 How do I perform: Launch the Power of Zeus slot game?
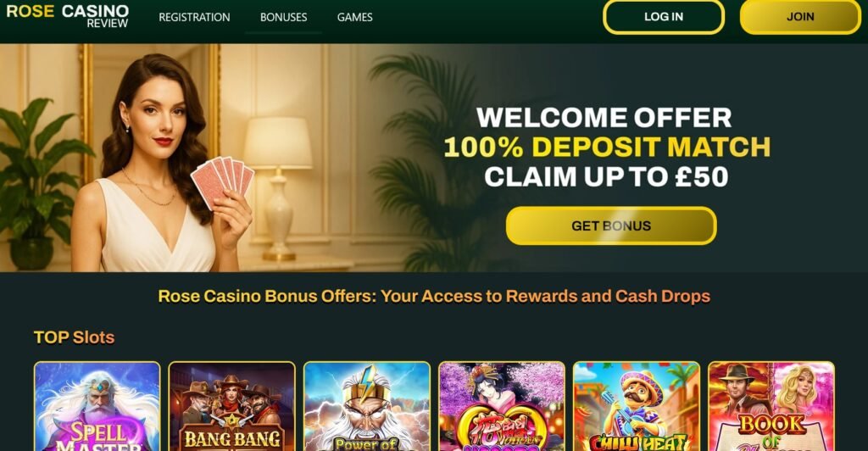367,406
